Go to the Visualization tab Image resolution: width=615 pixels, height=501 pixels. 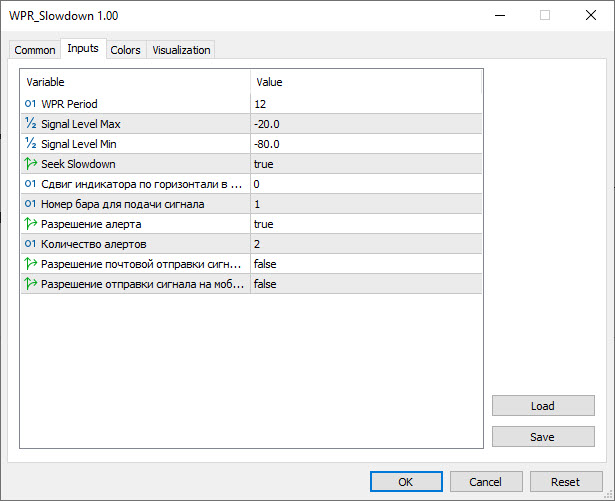[x=181, y=50]
